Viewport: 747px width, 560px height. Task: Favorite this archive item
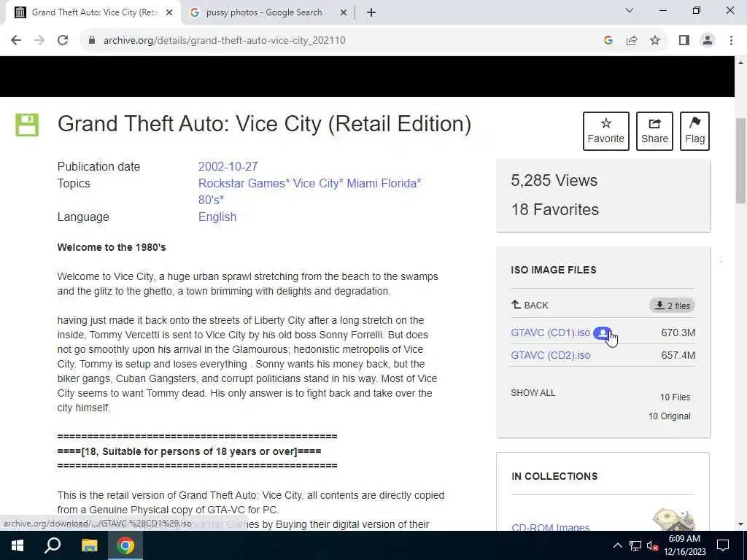pos(606,131)
